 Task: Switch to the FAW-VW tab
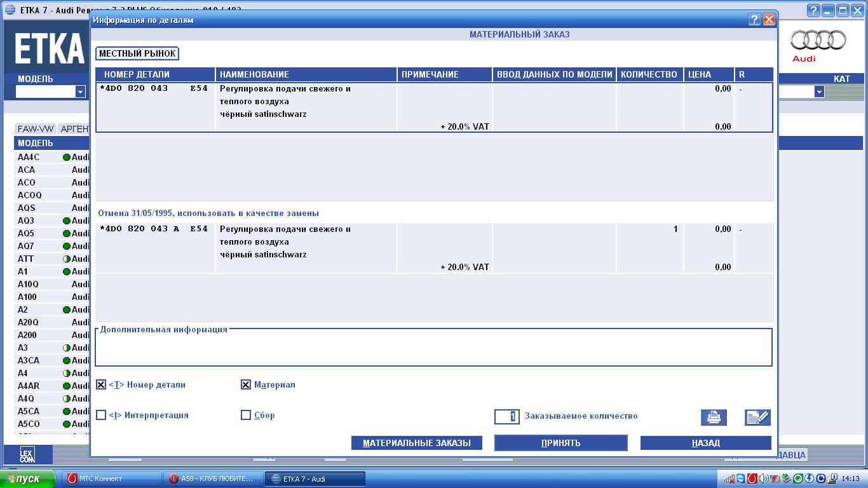(x=36, y=129)
